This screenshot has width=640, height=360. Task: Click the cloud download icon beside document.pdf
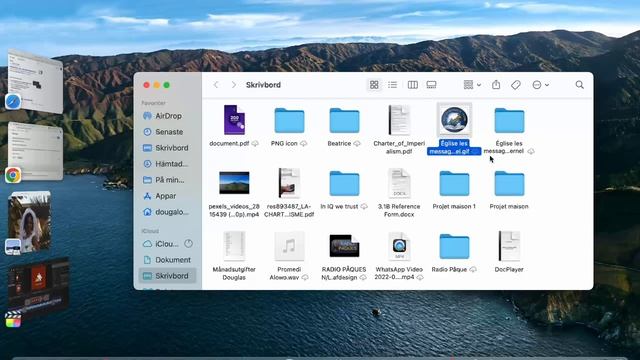pyautogui.click(x=255, y=144)
